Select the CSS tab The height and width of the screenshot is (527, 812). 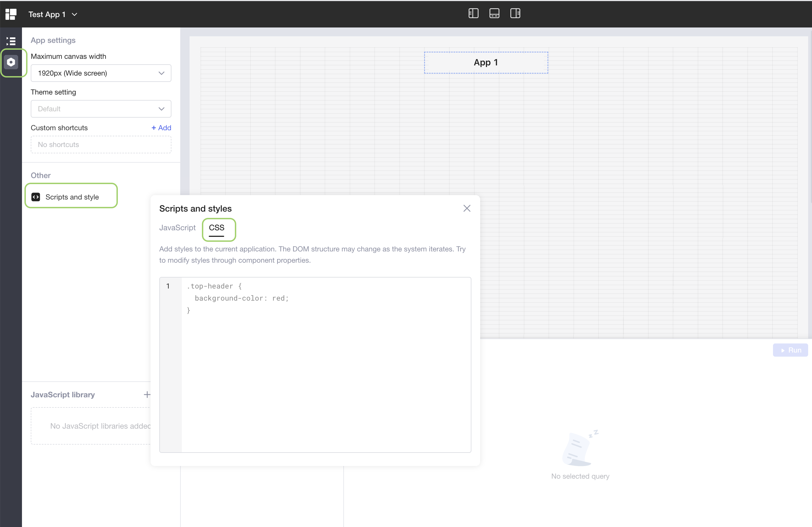click(x=216, y=228)
